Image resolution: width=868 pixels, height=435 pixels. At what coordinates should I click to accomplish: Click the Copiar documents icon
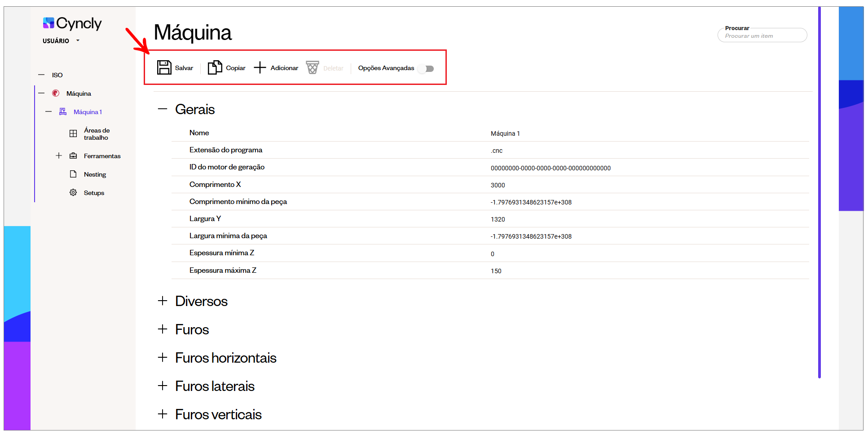click(x=215, y=67)
